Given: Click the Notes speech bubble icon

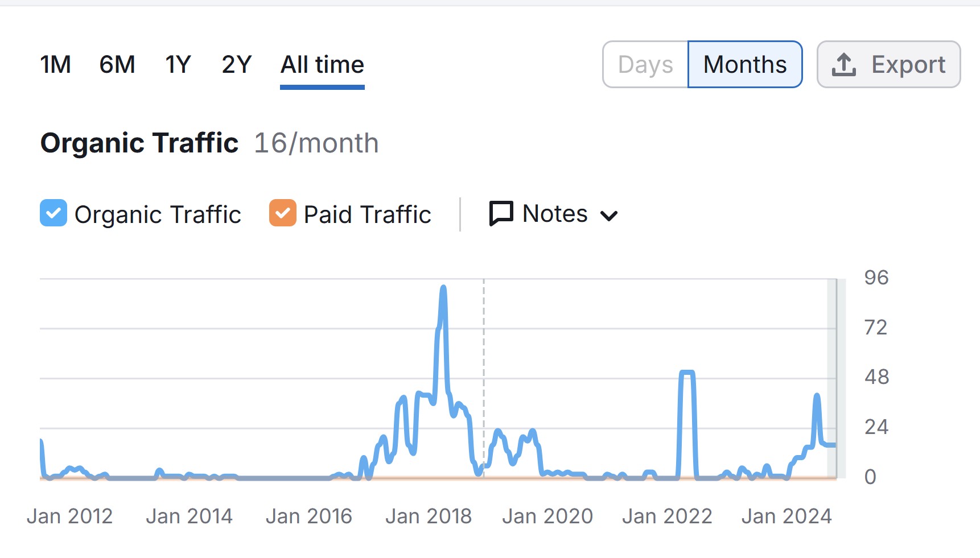Looking at the screenshot, I should 501,214.
